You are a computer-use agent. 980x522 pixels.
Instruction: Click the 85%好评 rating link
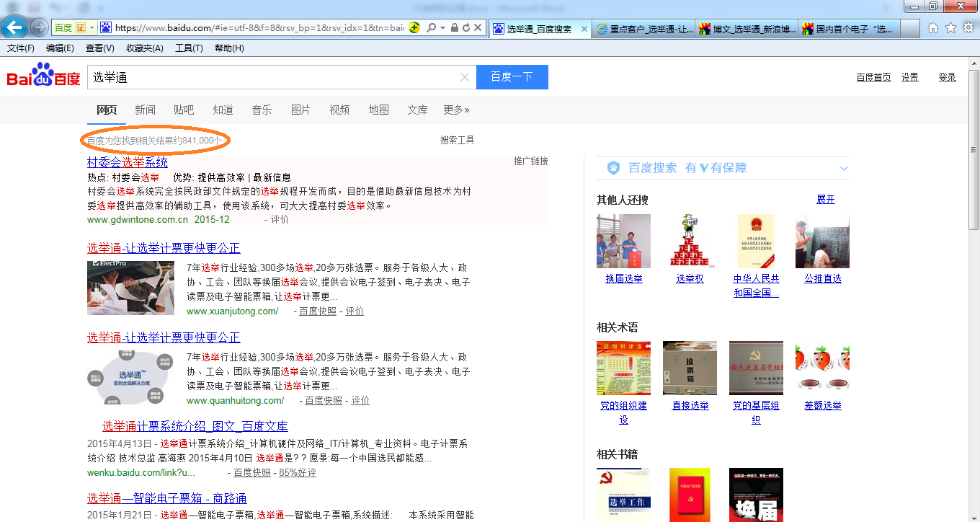pyautogui.click(x=298, y=472)
